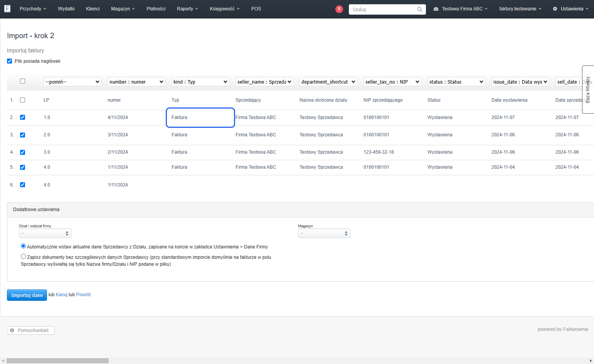Viewport: 594px width, 364px height.
Task: Open the Księgowość menu
Action: point(225,9)
